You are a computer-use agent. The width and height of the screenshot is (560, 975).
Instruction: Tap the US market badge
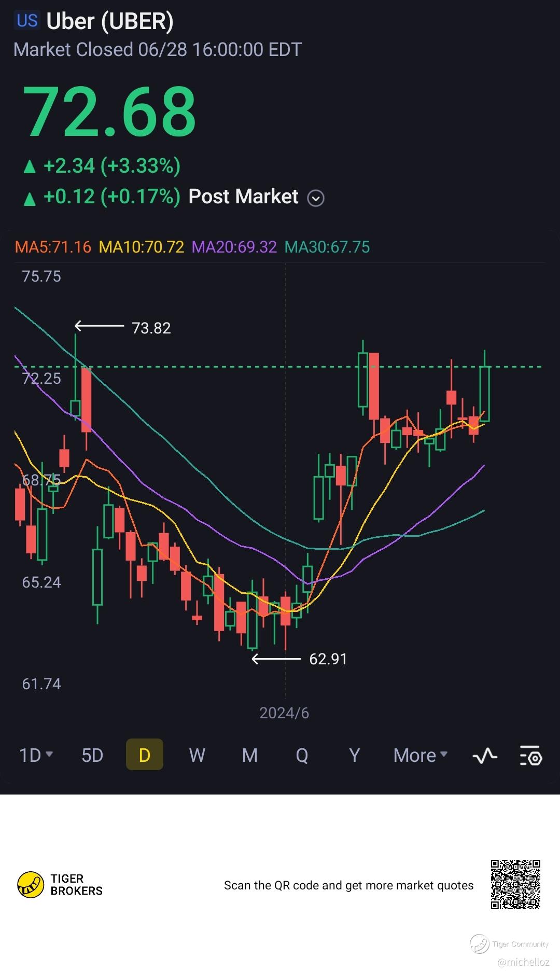click(27, 21)
